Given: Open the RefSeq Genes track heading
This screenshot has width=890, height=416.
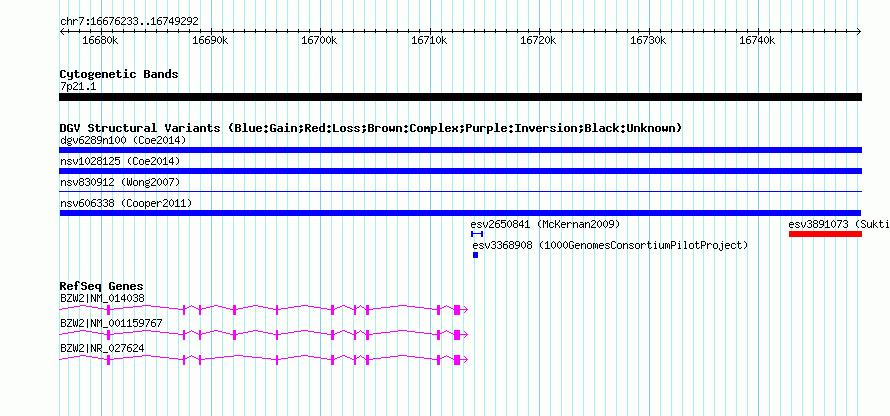Looking at the screenshot, I should (x=102, y=286).
